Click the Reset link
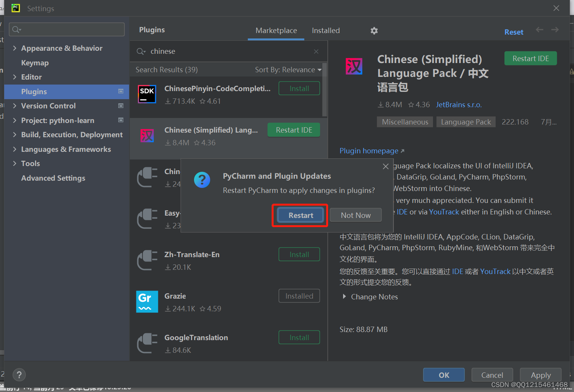 coord(514,32)
